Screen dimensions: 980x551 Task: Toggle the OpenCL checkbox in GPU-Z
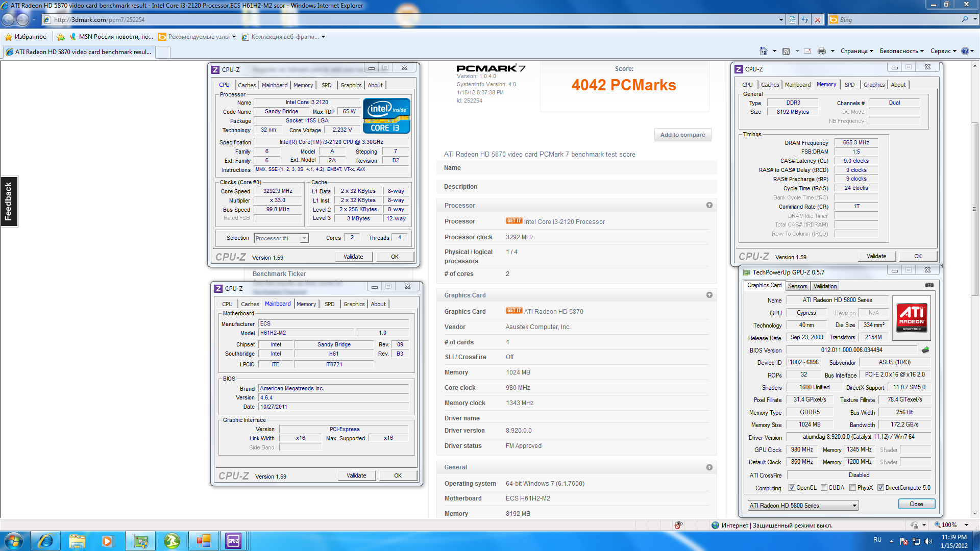tap(792, 488)
